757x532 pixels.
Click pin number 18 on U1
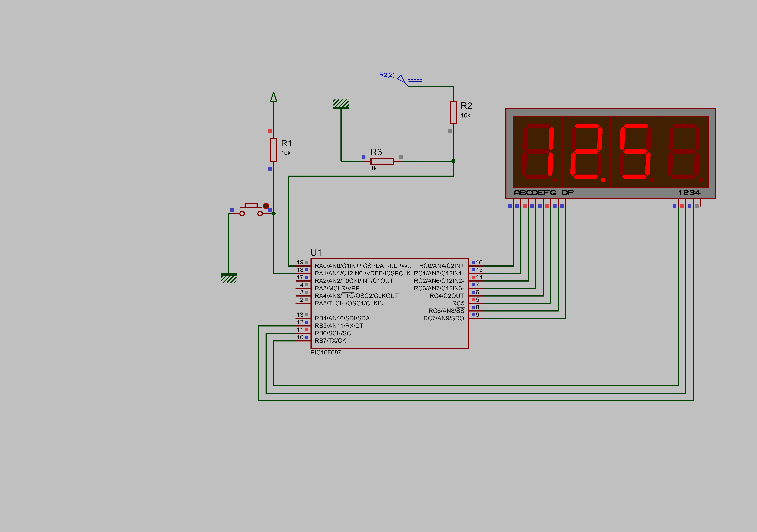click(x=300, y=270)
